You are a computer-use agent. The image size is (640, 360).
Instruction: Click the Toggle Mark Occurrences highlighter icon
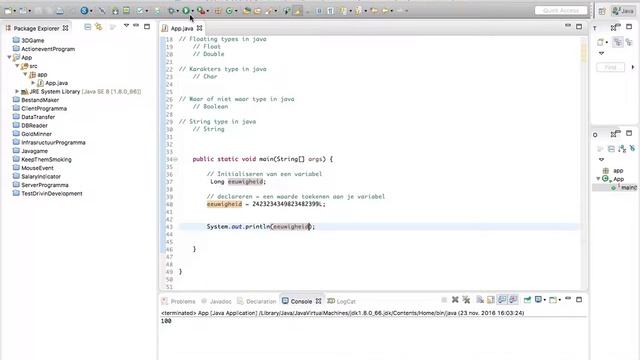pos(298,11)
